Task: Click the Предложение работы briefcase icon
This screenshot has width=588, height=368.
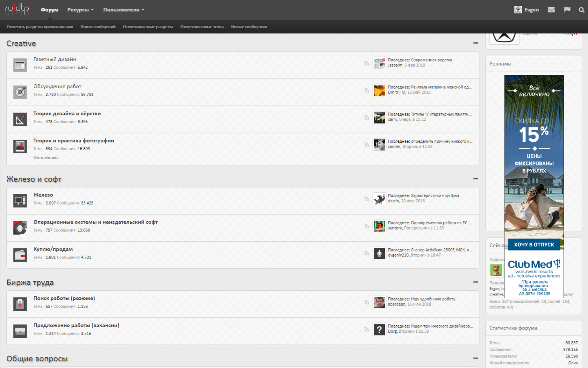Action: pos(20,331)
